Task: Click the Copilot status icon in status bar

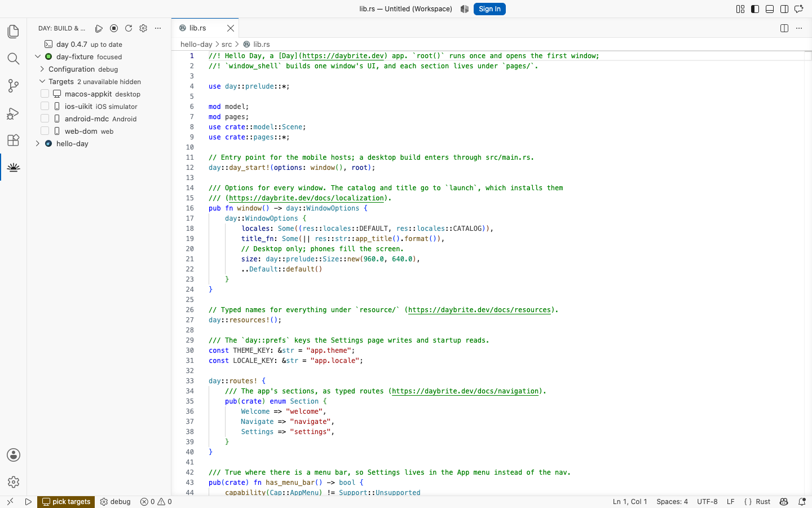Action: [784, 501]
